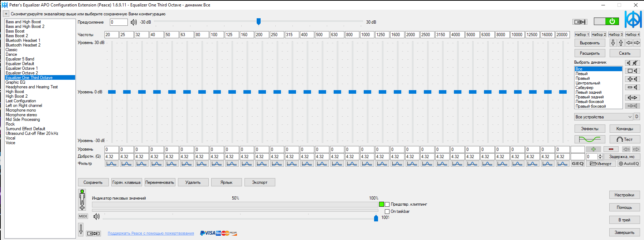Toggle the green power on/off switch
This screenshot has width=644, height=240.
click(x=606, y=21)
